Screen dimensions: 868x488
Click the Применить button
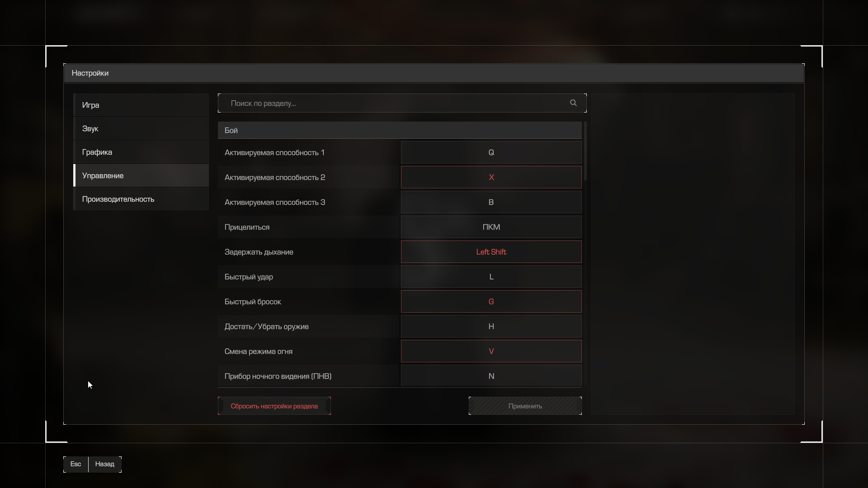click(x=525, y=406)
